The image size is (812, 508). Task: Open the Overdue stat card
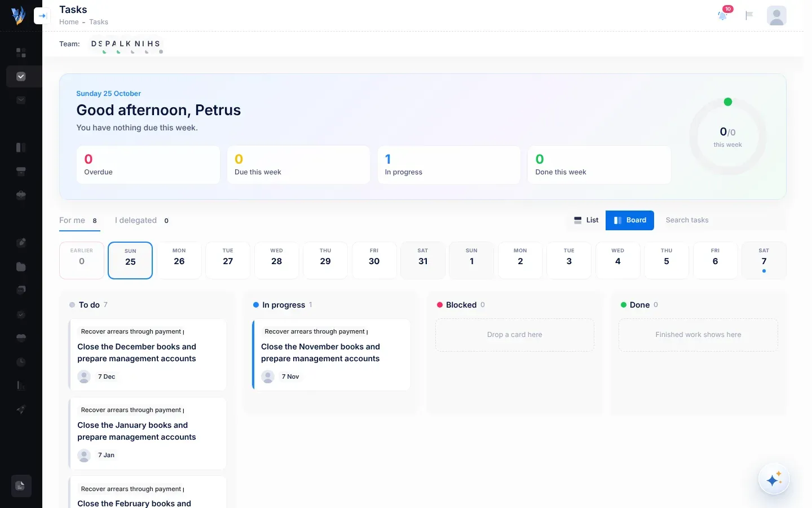pyautogui.click(x=148, y=165)
